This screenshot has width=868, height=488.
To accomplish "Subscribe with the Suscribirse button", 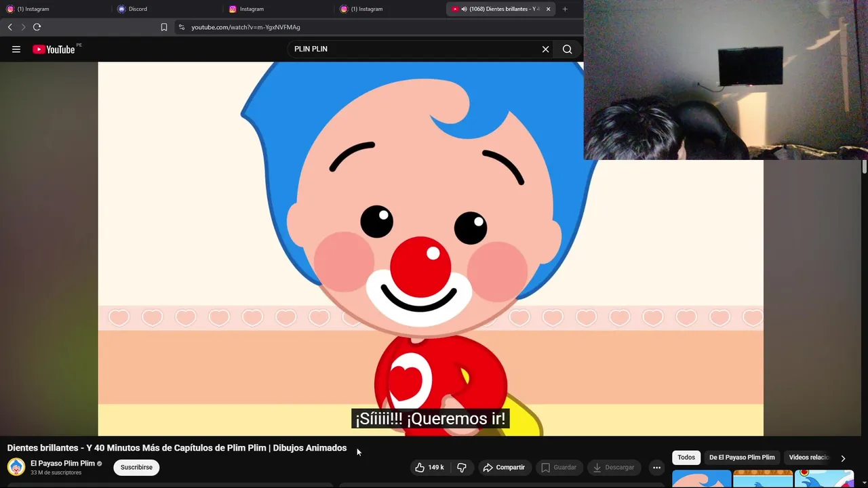I will tap(136, 467).
